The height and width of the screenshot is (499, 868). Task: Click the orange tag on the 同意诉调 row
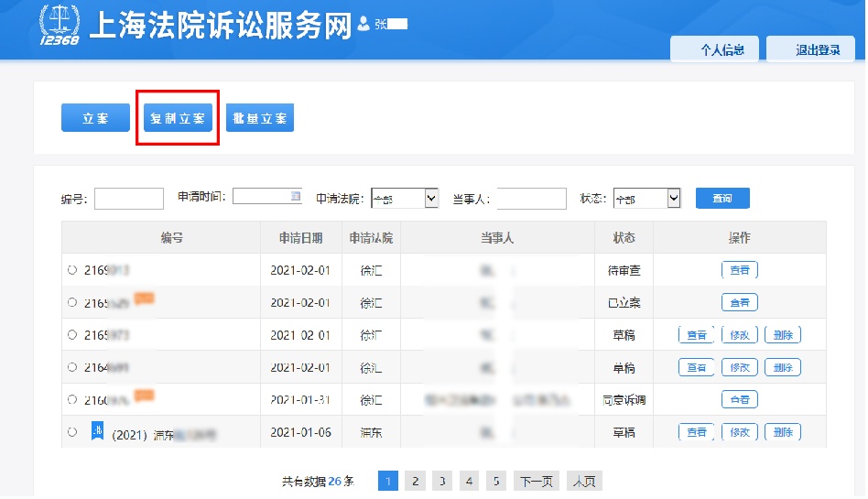coord(144,396)
